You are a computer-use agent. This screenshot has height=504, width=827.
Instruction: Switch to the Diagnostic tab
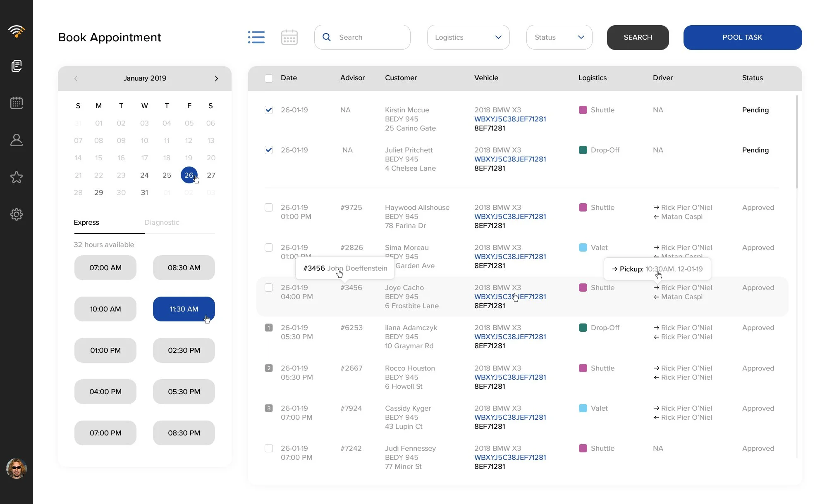pyautogui.click(x=162, y=222)
